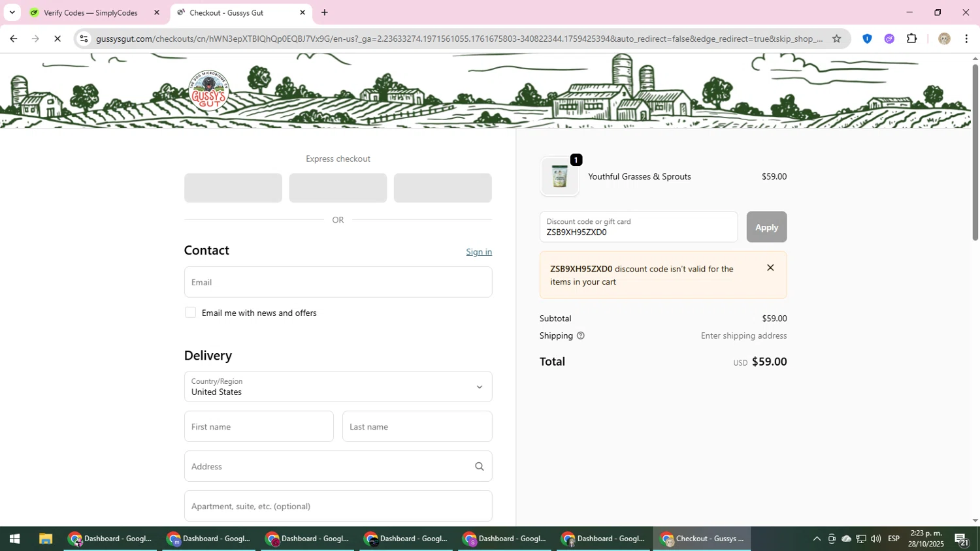This screenshot has height=551, width=980.
Task: Click the $59.00 total amount
Action: point(769,362)
